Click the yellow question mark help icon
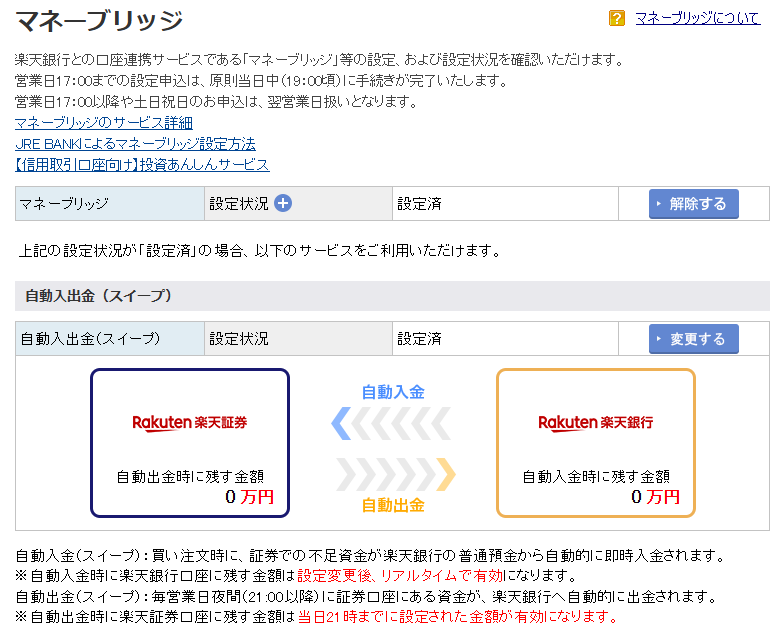Screen dimensions: 779x633 (617, 18)
